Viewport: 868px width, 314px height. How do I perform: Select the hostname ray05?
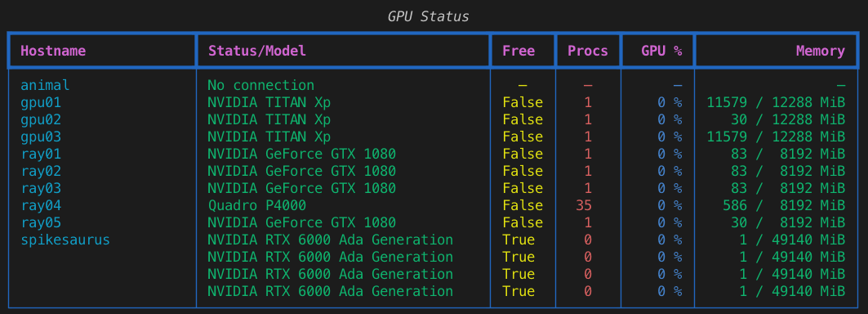pos(41,222)
